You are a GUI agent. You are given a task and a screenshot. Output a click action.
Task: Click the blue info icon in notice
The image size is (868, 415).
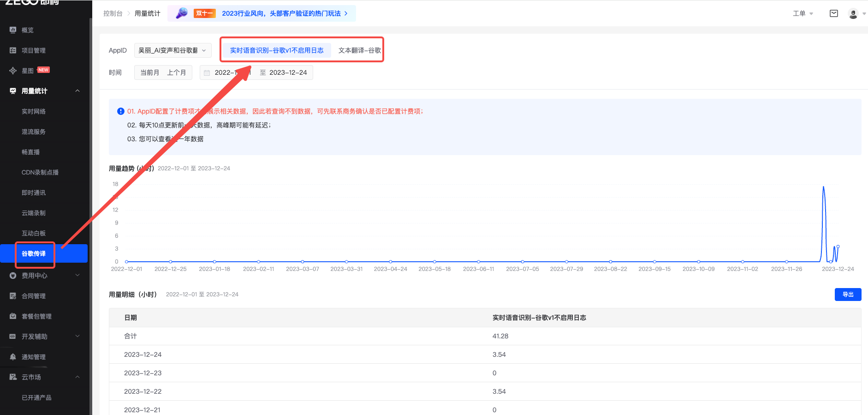(121, 111)
